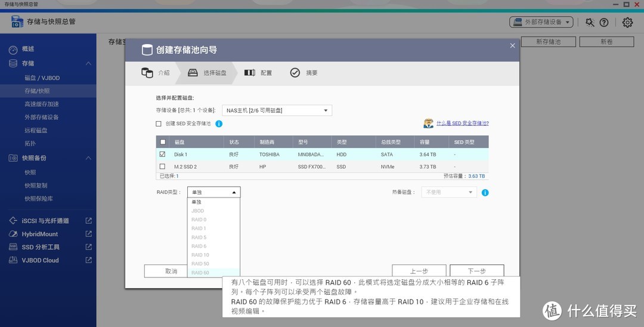The width and height of the screenshot is (644, 327).
Task: Click the select-disks step drive icon
Action: [x=193, y=73]
